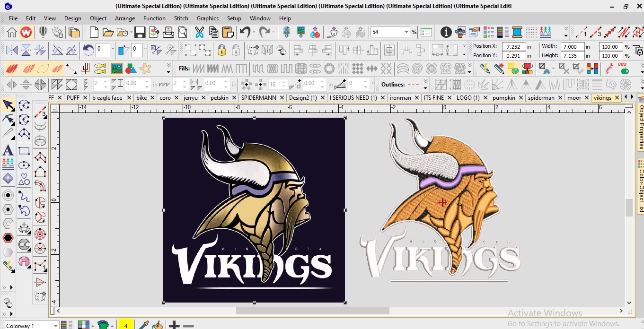Click the design information 'i' icon
Image resolution: width=644 pixels, height=329 pixels.
coord(446,32)
